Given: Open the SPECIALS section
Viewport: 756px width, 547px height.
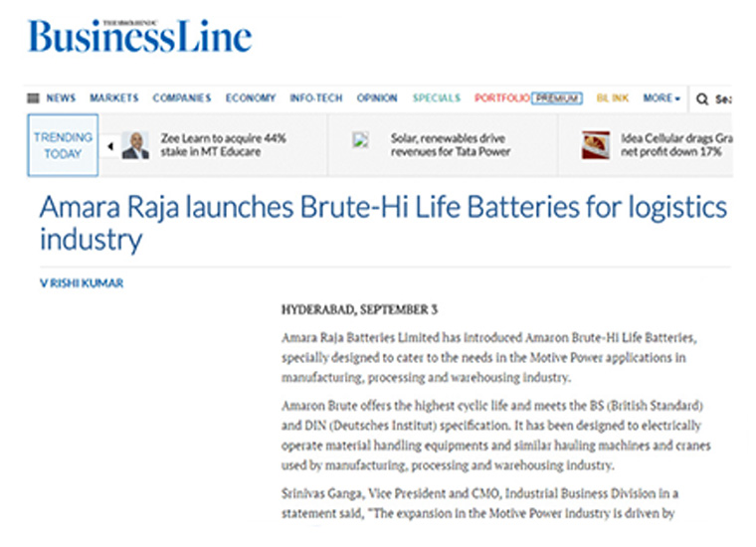Looking at the screenshot, I should [437, 98].
